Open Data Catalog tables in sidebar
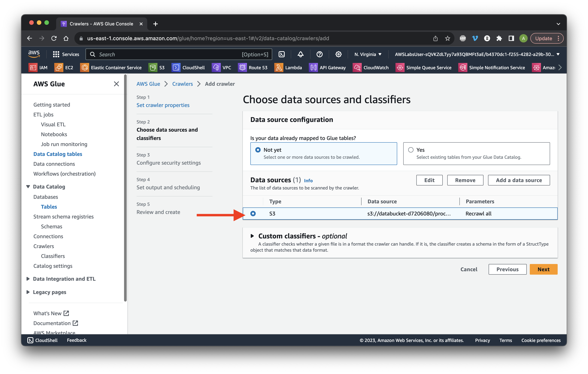 pos(58,154)
